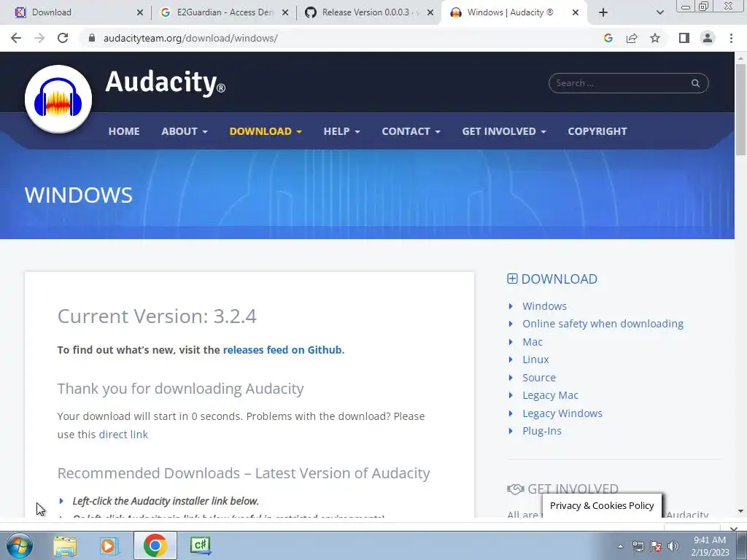Close the Release Version 0.0.0.3 tab
This screenshot has height=560, width=747.
pyautogui.click(x=430, y=12)
